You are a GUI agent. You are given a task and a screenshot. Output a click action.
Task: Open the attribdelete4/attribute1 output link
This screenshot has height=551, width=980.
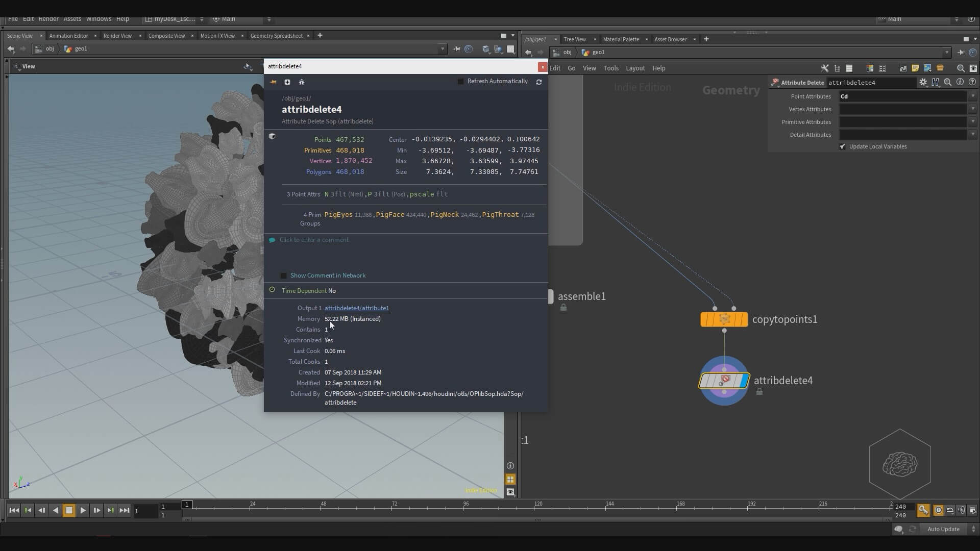coord(356,308)
